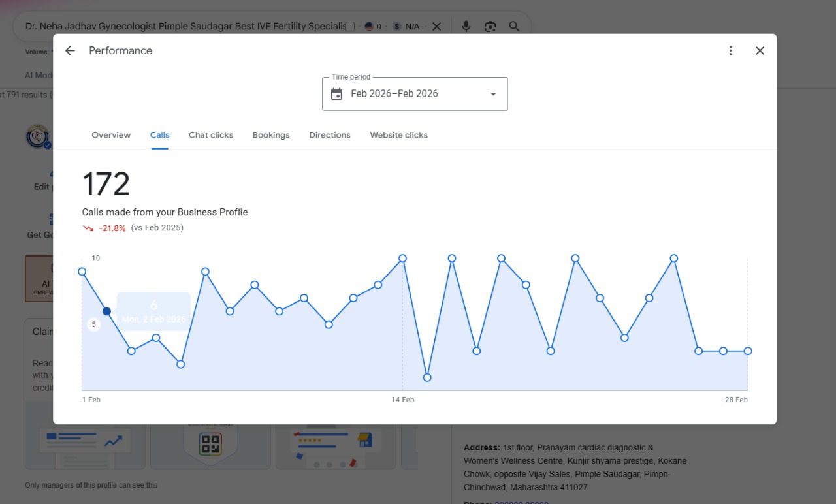
Task: Switch to the Overview tab
Action: pos(111,135)
